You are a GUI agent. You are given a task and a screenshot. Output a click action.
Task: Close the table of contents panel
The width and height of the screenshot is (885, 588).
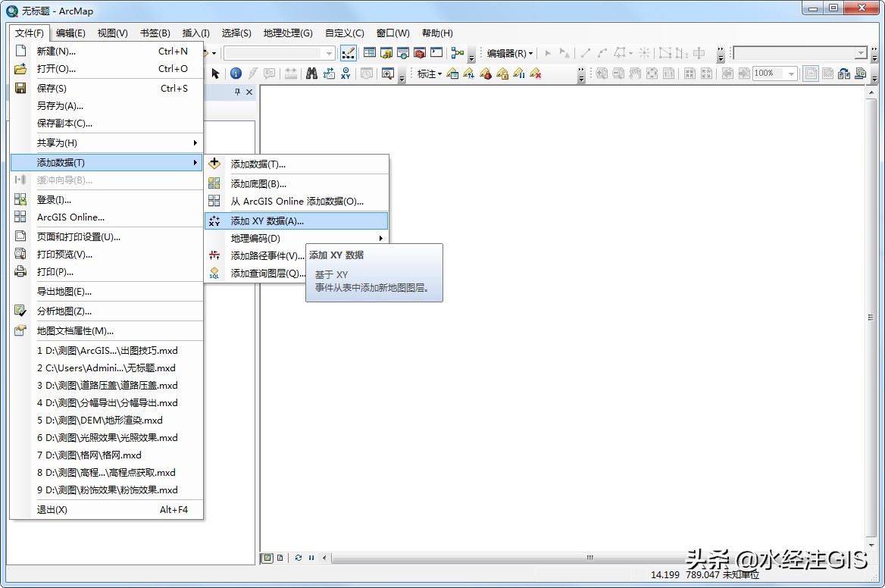[249, 92]
